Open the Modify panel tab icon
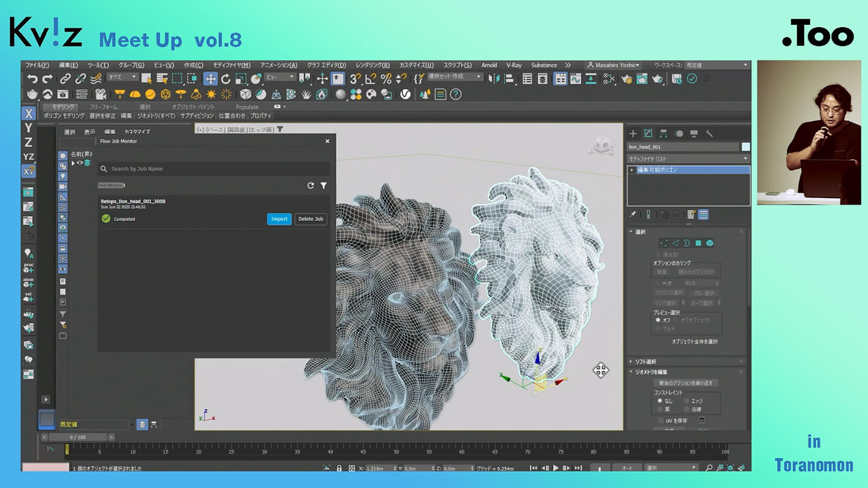The width and height of the screenshot is (868, 488). point(648,134)
